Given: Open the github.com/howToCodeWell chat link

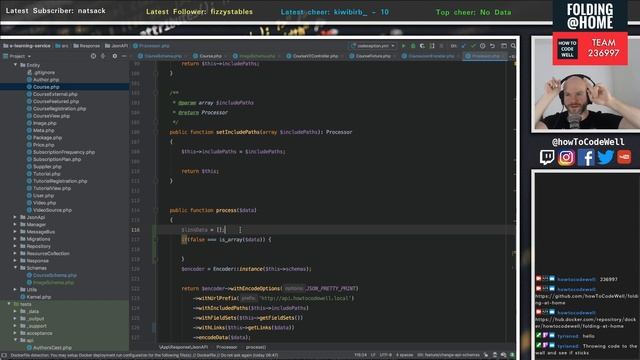Looking at the screenshot, I should pyautogui.click(x=587, y=299).
